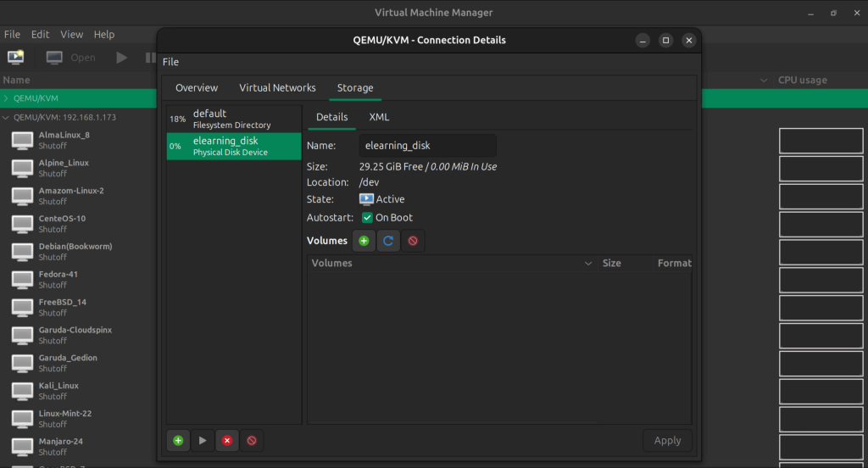
Task: Click the FreeBSD_14 VM monitor icon
Action: tap(22, 308)
